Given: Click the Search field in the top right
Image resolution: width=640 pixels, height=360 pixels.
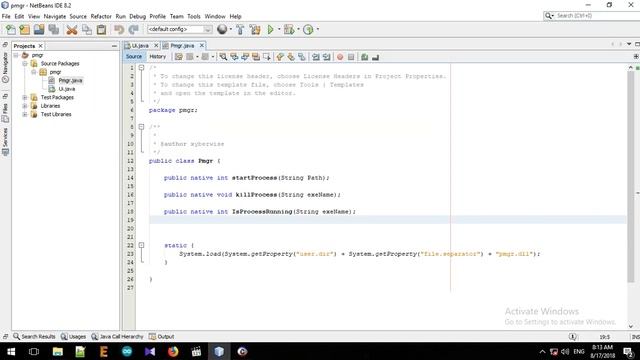Looking at the screenshot, I should pyautogui.click(x=591, y=16).
